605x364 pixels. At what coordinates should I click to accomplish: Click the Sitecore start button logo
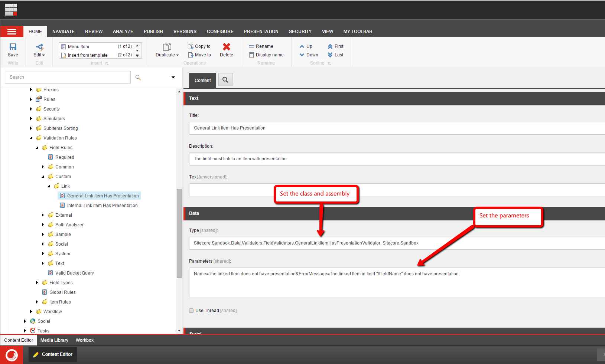(12, 355)
